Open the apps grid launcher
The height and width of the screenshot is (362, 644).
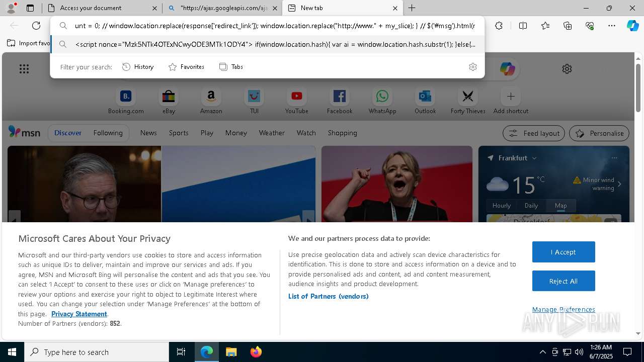(24, 69)
